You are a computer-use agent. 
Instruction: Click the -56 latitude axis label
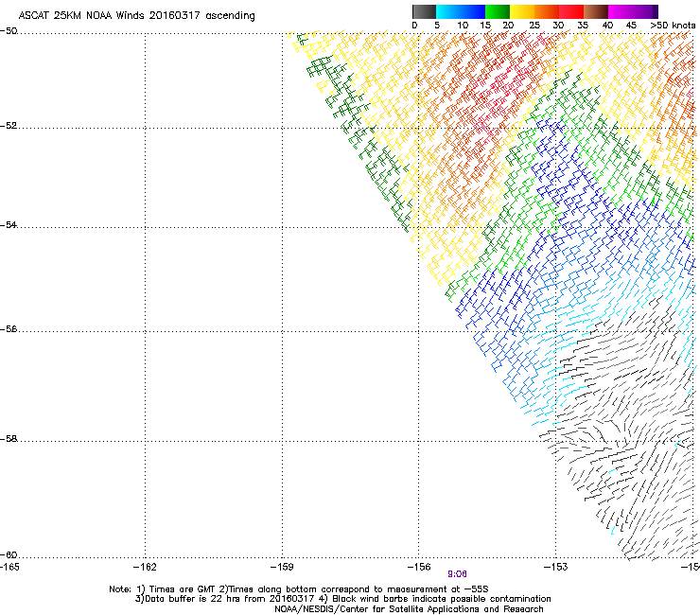9,328
